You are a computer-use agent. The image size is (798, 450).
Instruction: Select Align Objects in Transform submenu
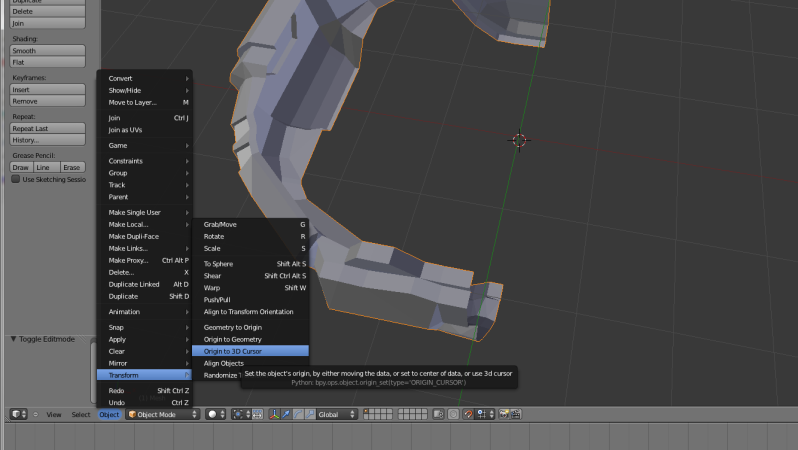[250, 363]
